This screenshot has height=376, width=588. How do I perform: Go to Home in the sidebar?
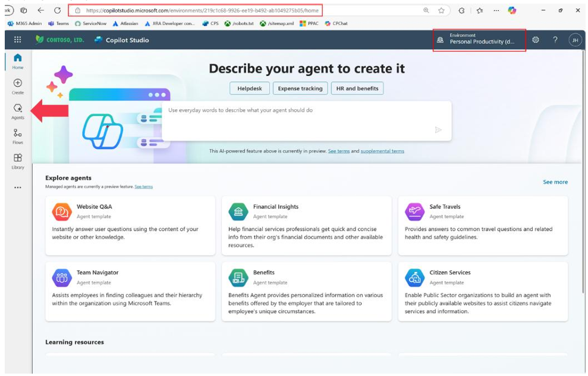click(18, 61)
